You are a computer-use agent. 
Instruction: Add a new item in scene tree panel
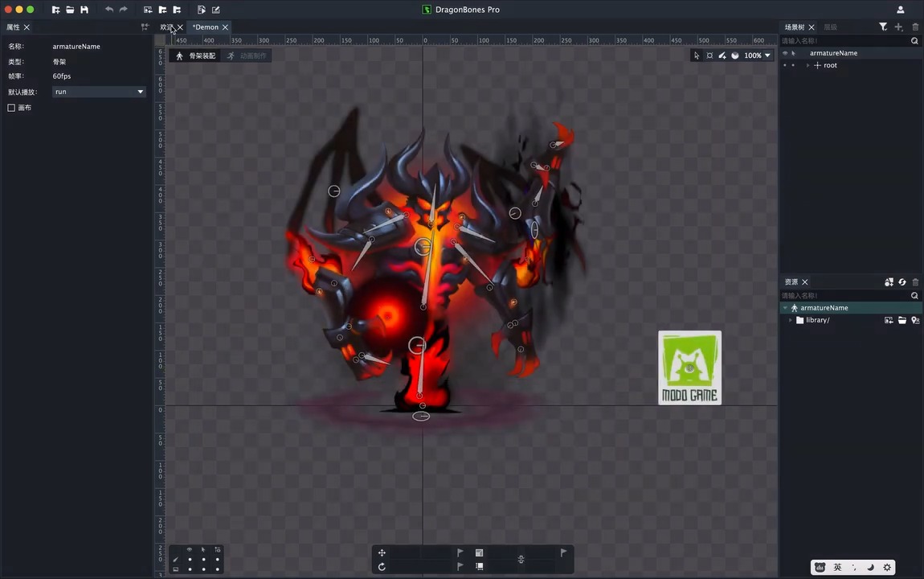point(898,27)
